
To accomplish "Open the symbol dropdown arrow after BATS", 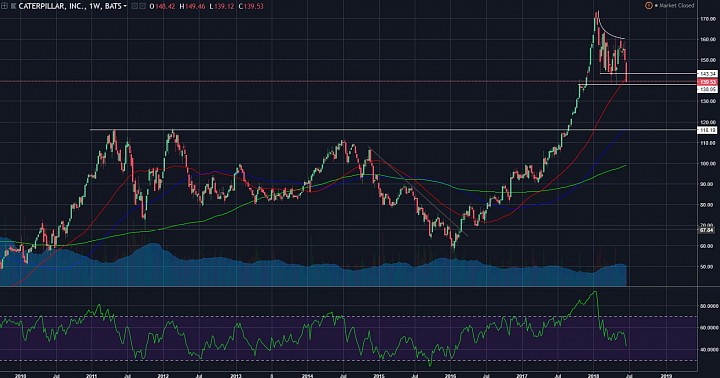I will tap(125, 6).
